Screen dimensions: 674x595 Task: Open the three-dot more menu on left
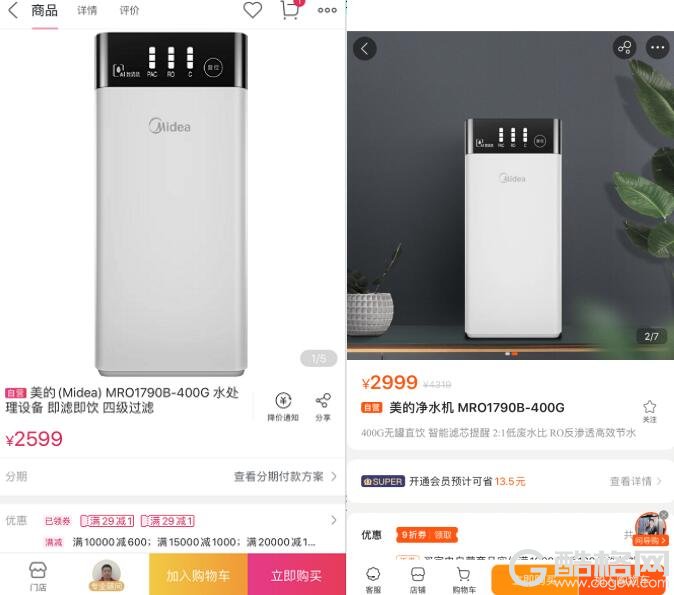[327, 10]
